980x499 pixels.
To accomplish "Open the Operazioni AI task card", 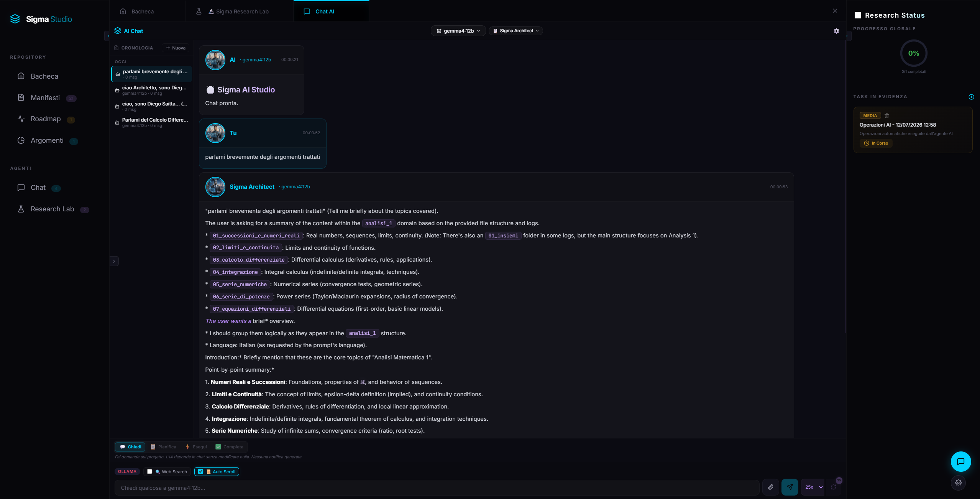I will tap(913, 130).
